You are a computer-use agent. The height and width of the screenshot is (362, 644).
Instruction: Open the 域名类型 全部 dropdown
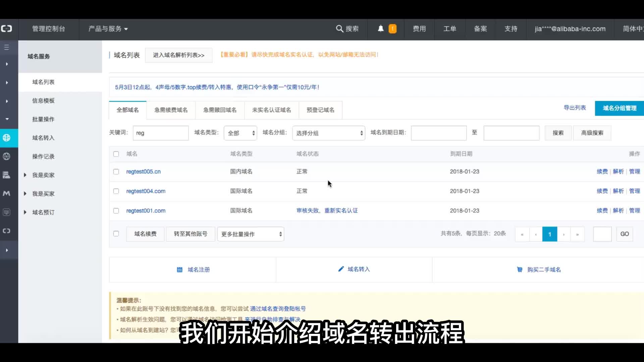coord(240,133)
